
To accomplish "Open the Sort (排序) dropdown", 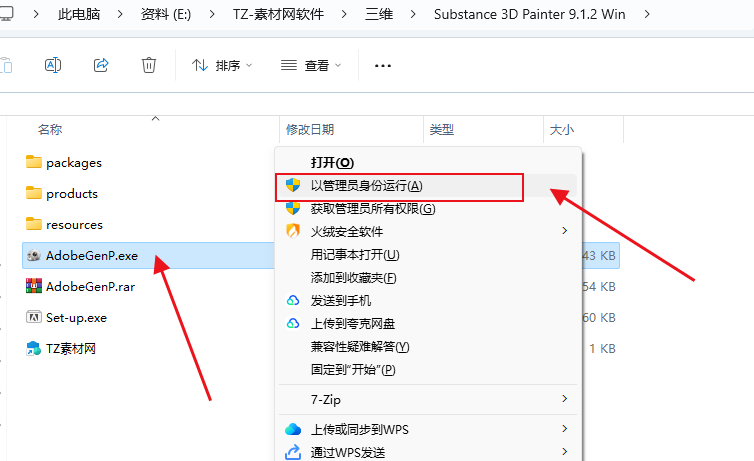I will coord(222,65).
